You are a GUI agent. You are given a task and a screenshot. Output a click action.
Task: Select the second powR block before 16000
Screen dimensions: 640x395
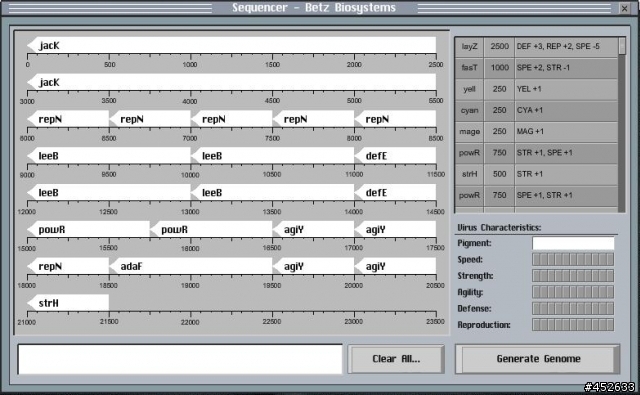coord(211,229)
